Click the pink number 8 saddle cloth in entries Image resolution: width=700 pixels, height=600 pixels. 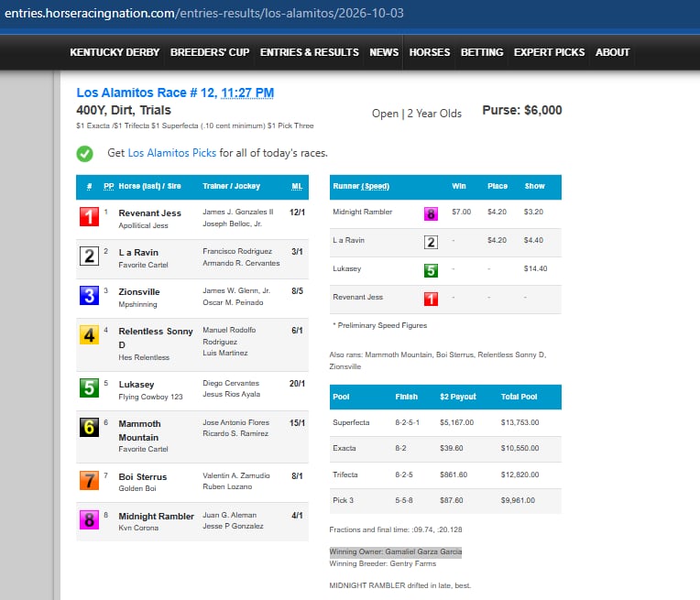89,519
